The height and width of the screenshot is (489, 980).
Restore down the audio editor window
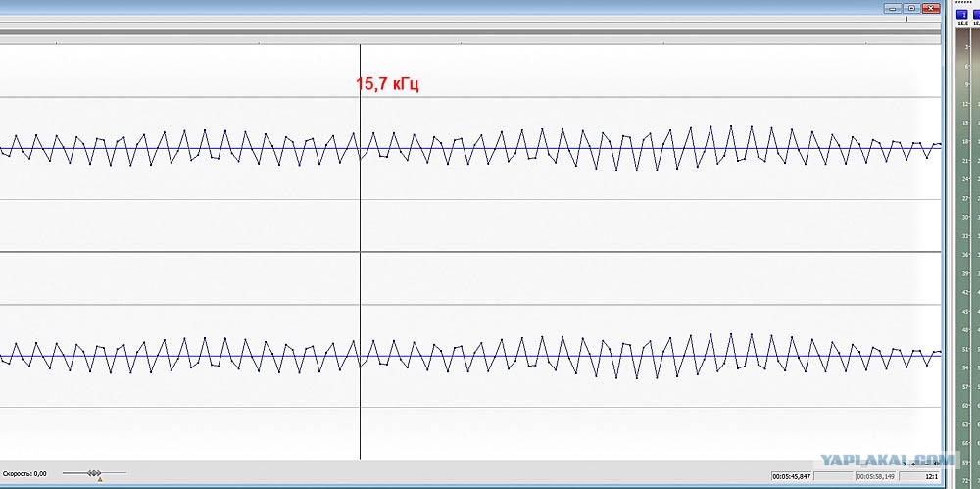[911, 8]
